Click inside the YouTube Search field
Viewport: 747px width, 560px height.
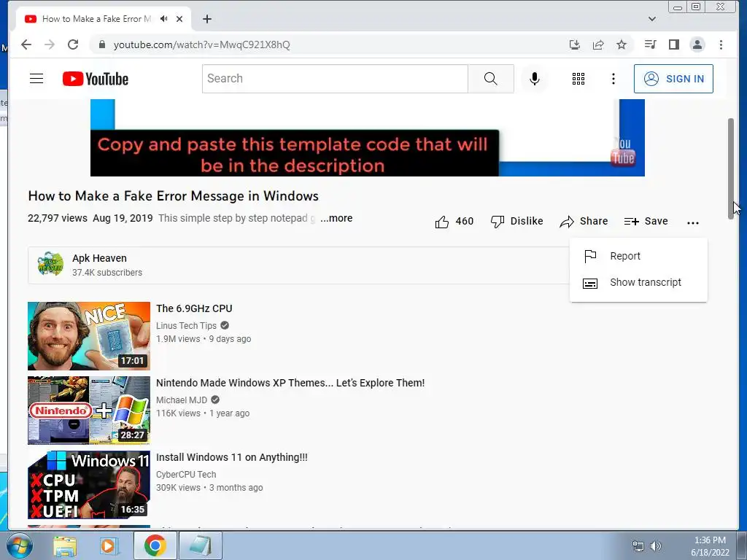(335, 79)
